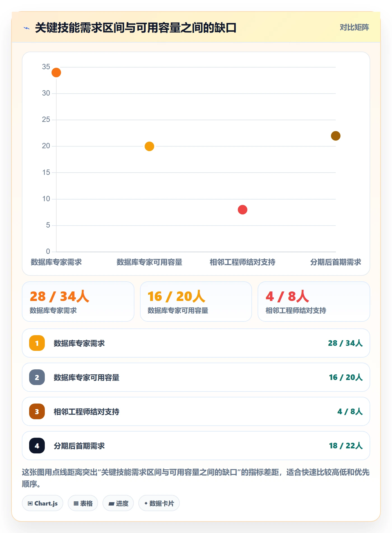Click the number 1 rank badge
The width and height of the screenshot is (392, 533).
pyautogui.click(x=37, y=343)
